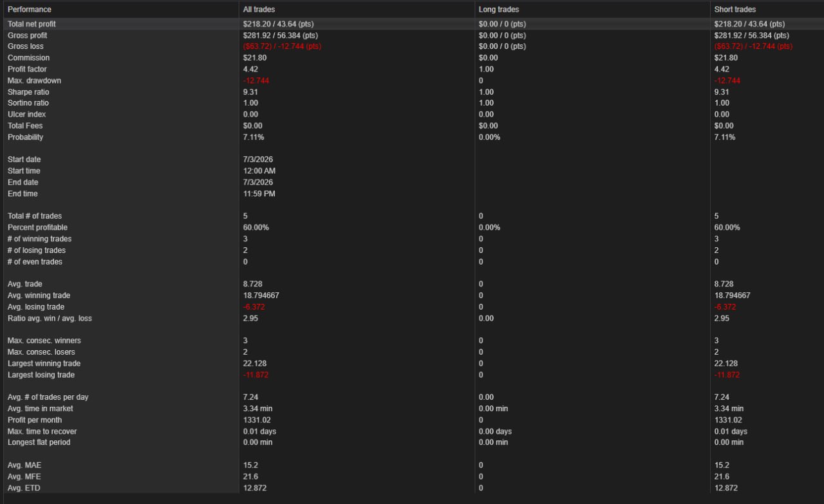824x504 pixels.
Task: Select the Avg. ETD value in Short trades
Action: (726, 489)
